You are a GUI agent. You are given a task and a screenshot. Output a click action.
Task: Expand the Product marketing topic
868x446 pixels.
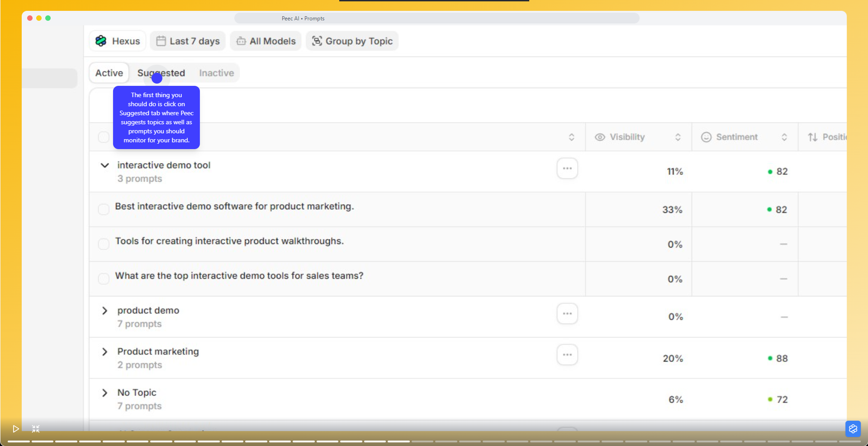click(x=104, y=352)
